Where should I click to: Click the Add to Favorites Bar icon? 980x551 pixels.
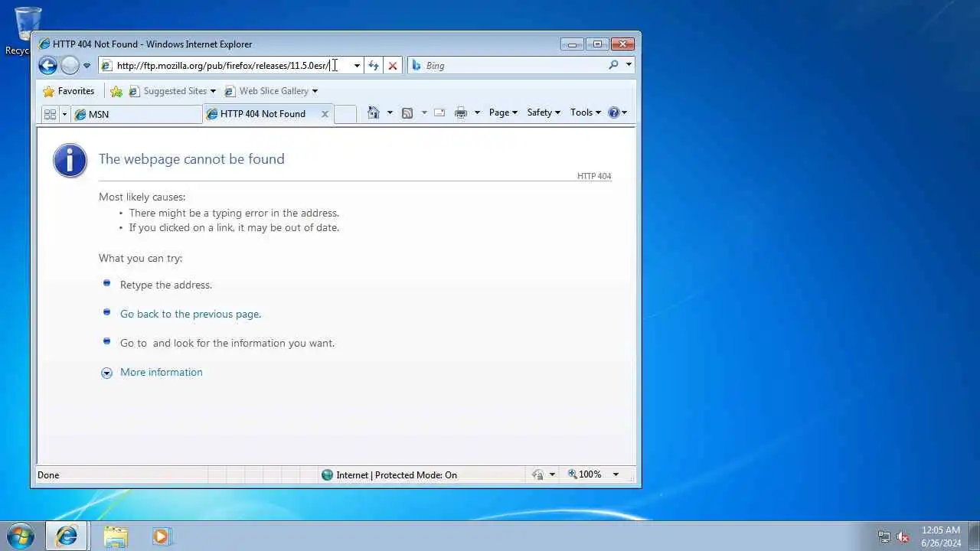116,91
